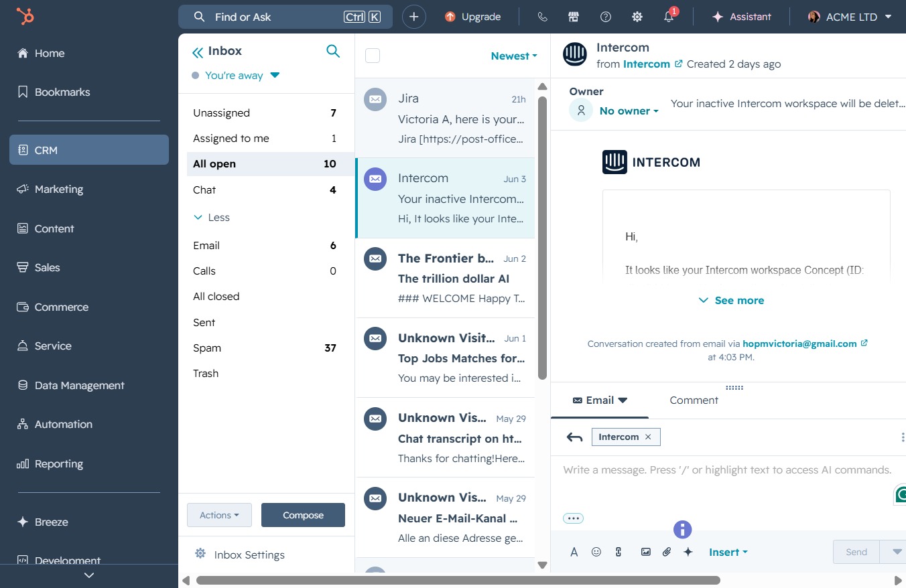
Task: Open Reporting in sidebar
Action: click(89, 463)
